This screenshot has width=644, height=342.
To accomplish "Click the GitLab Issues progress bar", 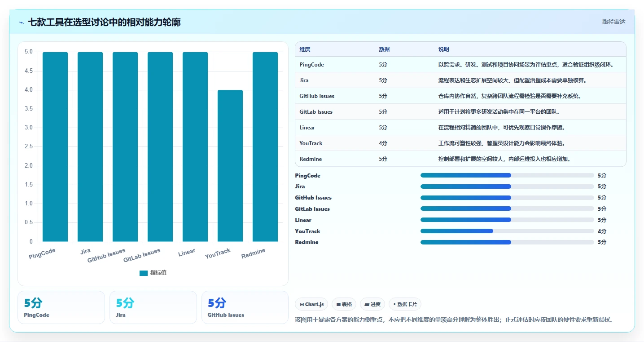I will click(x=507, y=209).
